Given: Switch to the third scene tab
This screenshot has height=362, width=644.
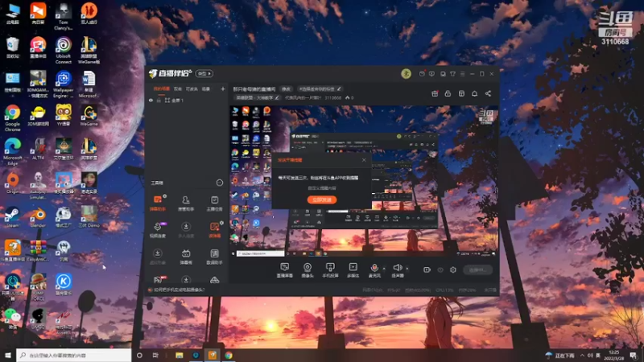Looking at the screenshot, I should pos(192,88).
